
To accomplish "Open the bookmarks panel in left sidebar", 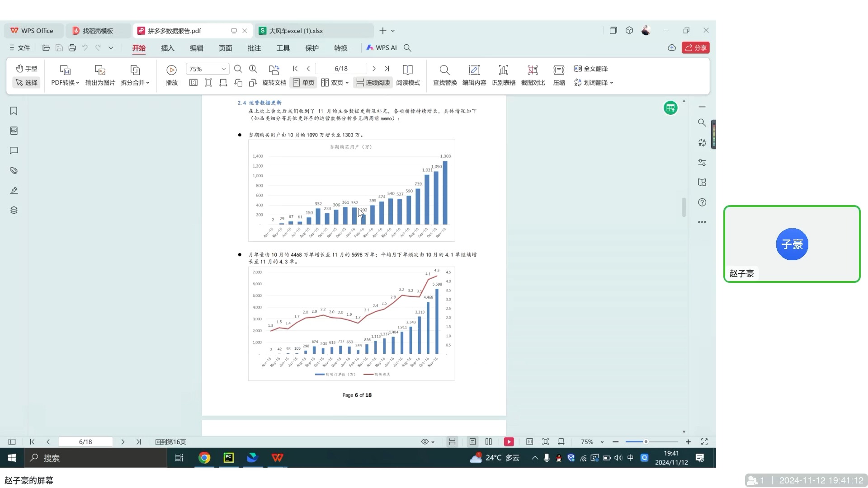I will (14, 111).
